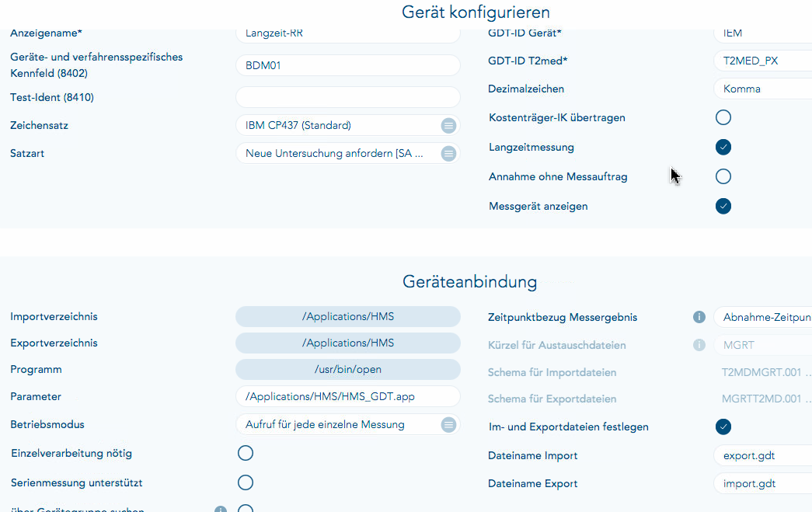The height and width of the screenshot is (512, 812).
Task: Click the "Exportverzeichnis" label
Action: click(x=54, y=343)
